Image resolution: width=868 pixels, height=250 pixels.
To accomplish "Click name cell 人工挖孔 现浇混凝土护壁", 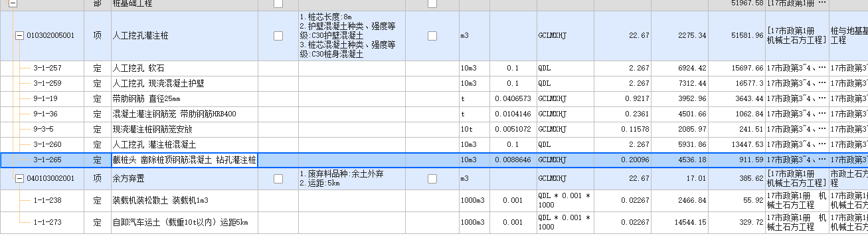I will [185, 84].
